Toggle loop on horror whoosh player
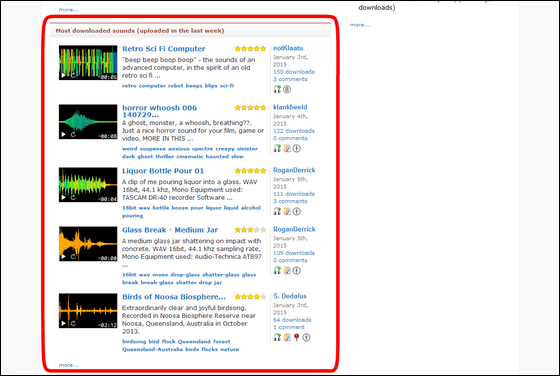Screen dimensions: 560x376 point(73,135)
